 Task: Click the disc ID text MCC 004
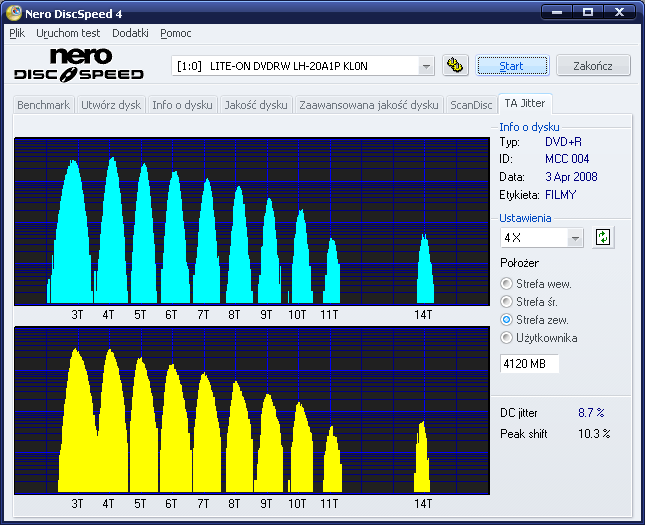(567, 159)
